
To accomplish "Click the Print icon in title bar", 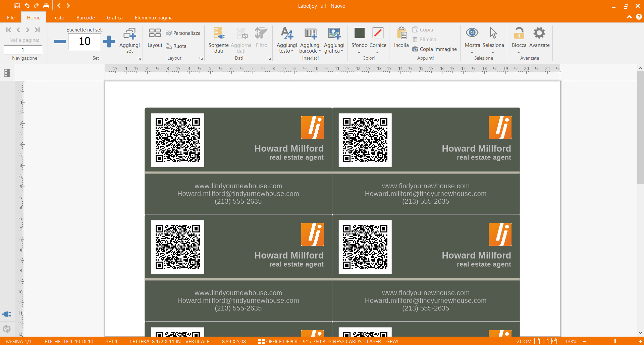I will pyautogui.click(x=46, y=6).
